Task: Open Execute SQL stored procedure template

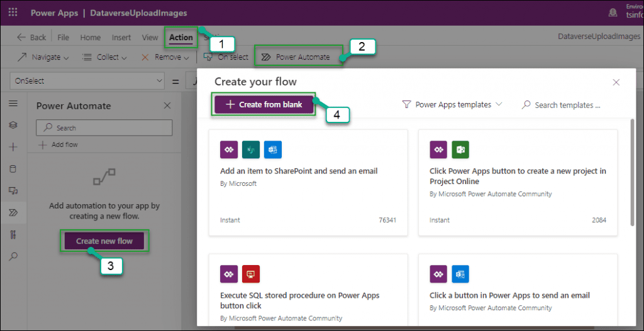Action: click(x=308, y=290)
